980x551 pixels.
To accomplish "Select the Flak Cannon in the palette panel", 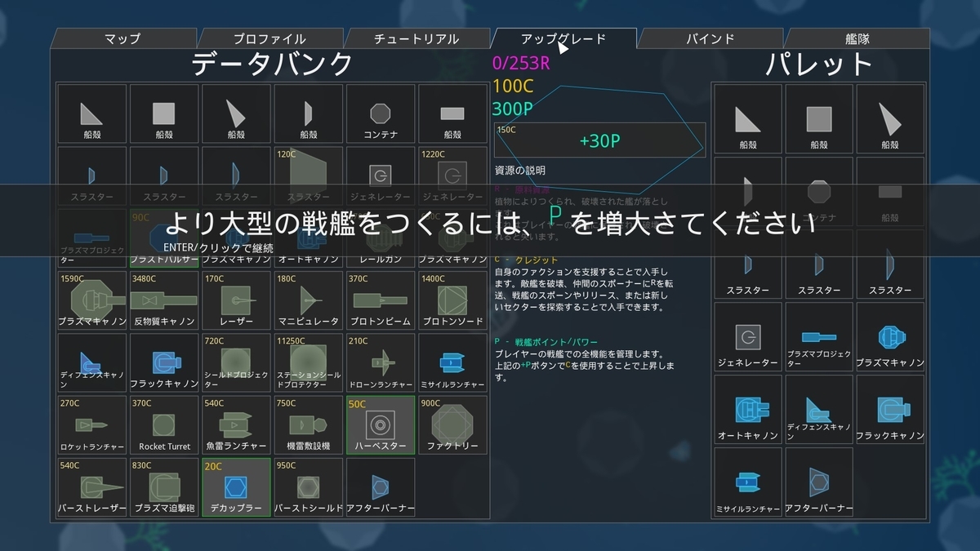I will pyautogui.click(x=889, y=410).
